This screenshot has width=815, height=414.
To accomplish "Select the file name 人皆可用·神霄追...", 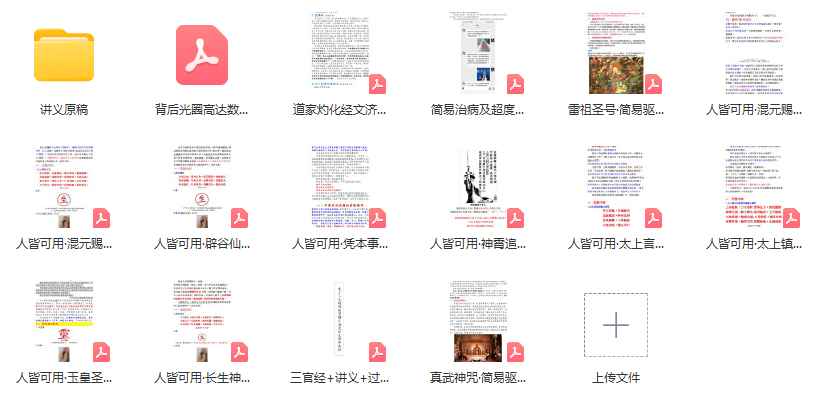I will click(478, 243).
